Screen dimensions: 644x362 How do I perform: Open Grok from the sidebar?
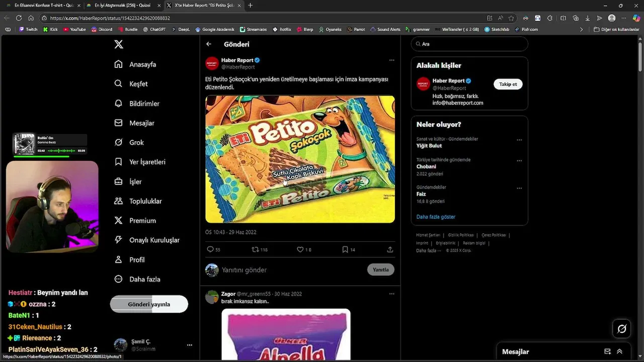coord(129,143)
